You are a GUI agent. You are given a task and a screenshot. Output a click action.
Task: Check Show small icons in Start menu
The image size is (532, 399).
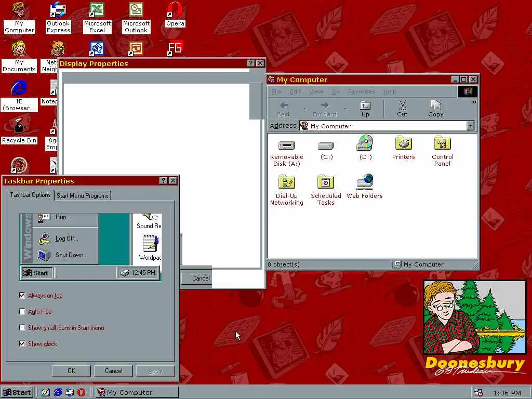tap(22, 328)
